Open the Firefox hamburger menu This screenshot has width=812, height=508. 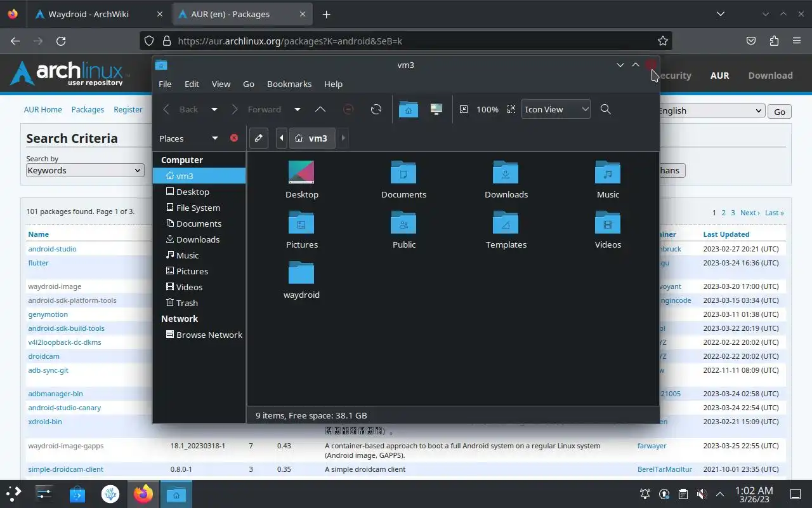click(x=797, y=41)
